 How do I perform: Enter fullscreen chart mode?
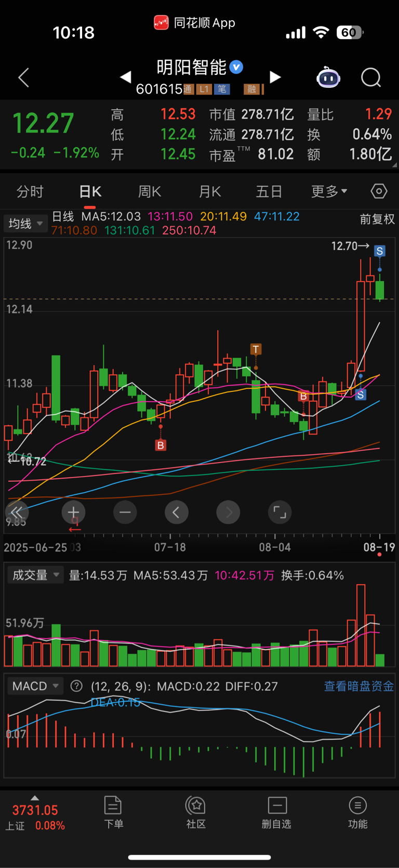[x=280, y=512]
